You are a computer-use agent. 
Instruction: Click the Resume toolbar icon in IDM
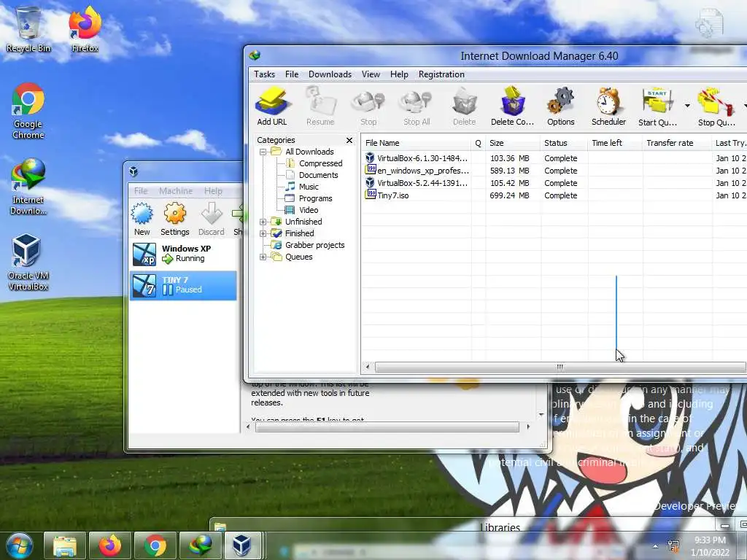coord(320,106)
